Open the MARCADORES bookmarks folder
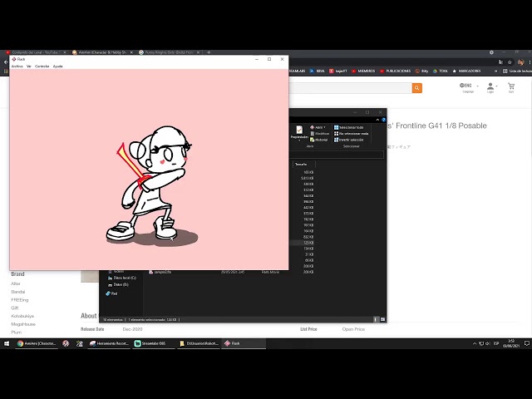 [466, 71]
